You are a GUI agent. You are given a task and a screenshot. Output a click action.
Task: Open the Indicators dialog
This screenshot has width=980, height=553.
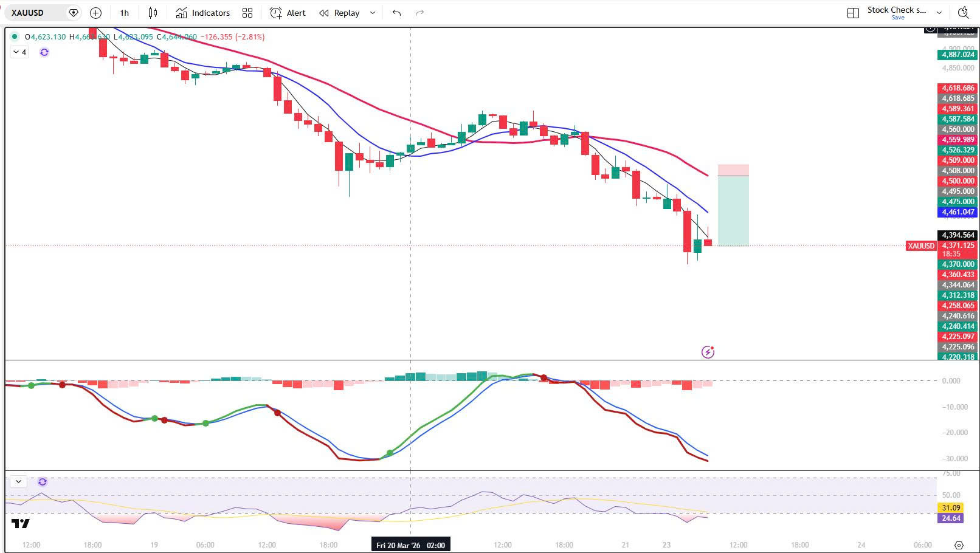(203, 13)
